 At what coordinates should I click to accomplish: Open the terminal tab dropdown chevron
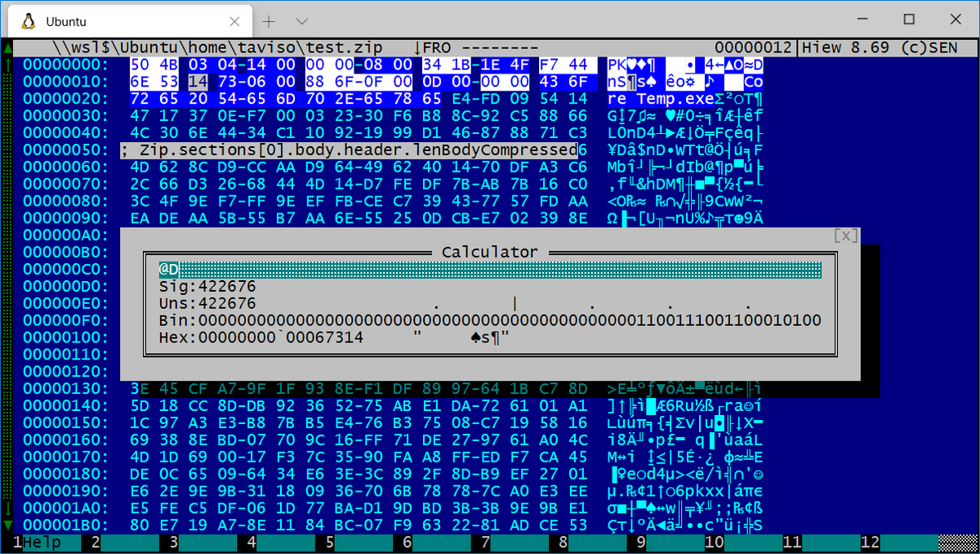[301, 20]
